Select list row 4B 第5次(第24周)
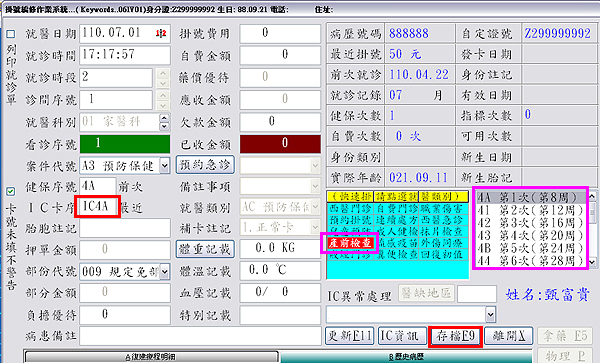 (x=531, y=248)
